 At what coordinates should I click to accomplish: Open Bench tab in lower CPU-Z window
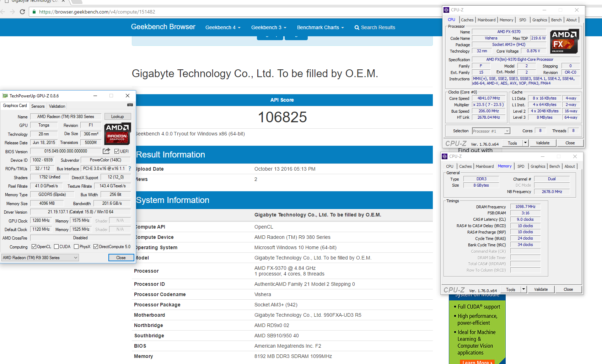tap(554, 166)
